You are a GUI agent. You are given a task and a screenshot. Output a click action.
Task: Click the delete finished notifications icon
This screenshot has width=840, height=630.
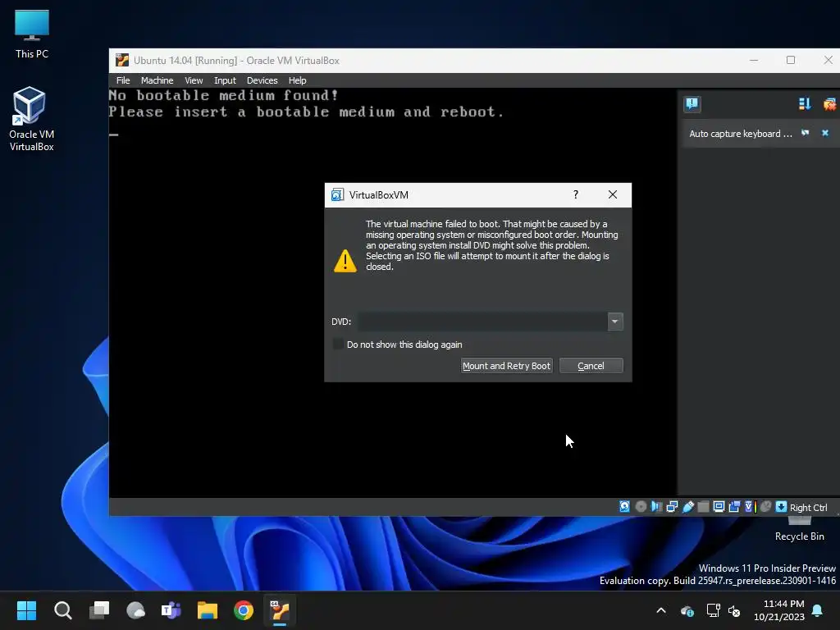click(x=829, y=104)
